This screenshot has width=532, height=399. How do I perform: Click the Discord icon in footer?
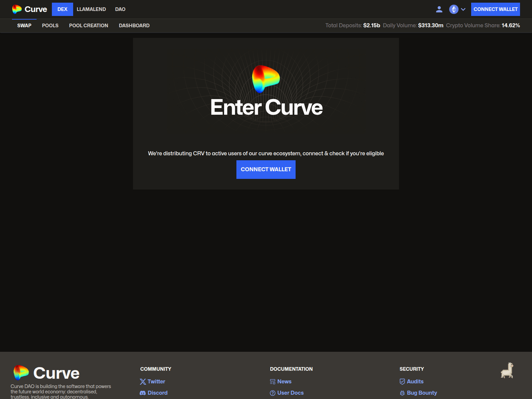(x=143, y=393)
